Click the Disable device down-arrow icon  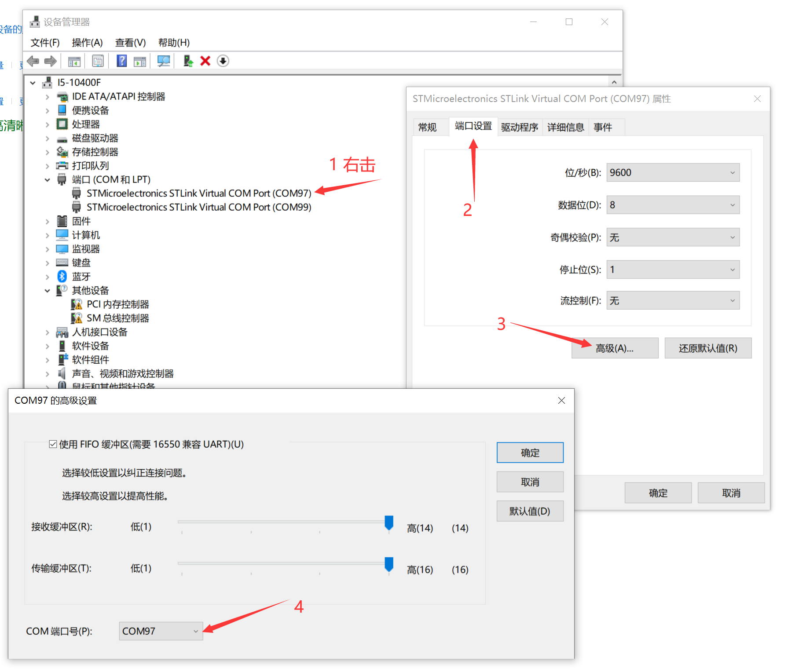point(223,61)
